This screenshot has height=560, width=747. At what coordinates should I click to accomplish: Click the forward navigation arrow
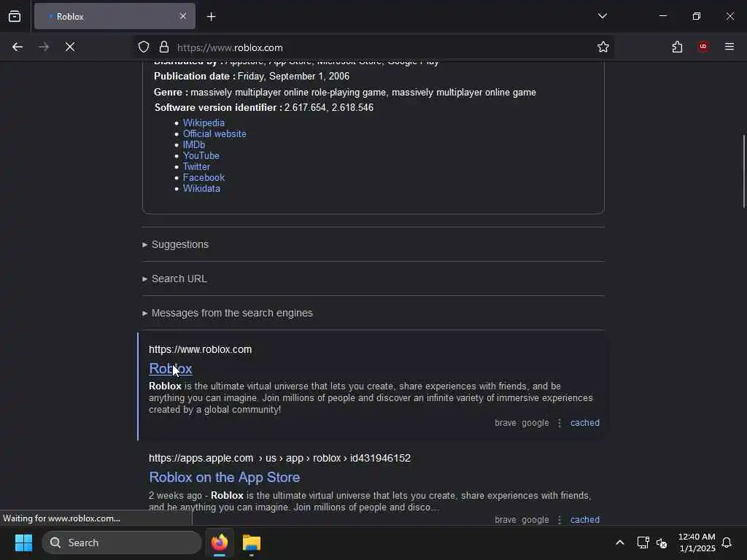tap(44, 47)
